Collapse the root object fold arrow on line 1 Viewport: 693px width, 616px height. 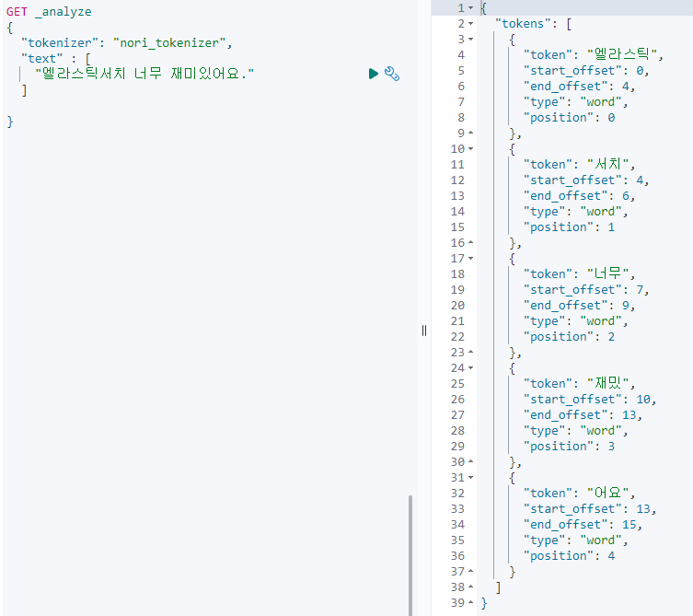tap(471, 8)
